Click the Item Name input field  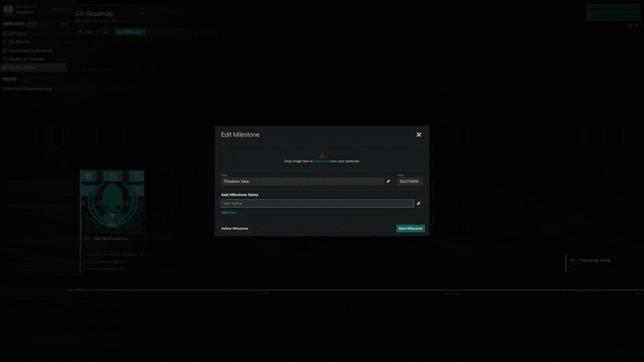(317, 204)
